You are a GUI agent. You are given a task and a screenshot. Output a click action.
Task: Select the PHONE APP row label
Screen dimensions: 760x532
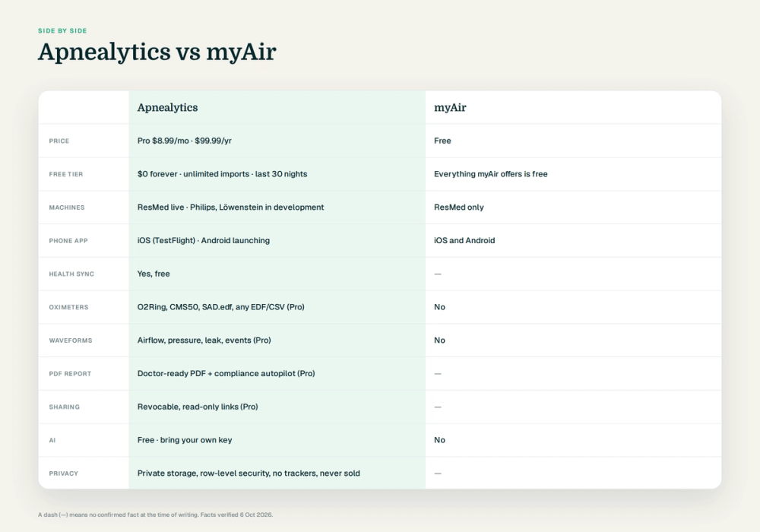tap(68, 241)
